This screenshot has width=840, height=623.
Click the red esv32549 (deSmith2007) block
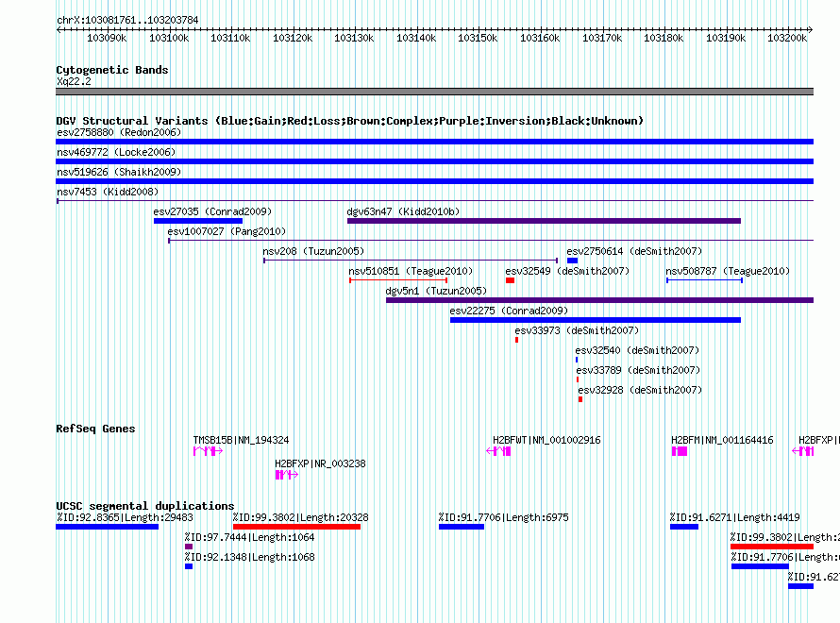pyautogui.click(x=510, y=280)
